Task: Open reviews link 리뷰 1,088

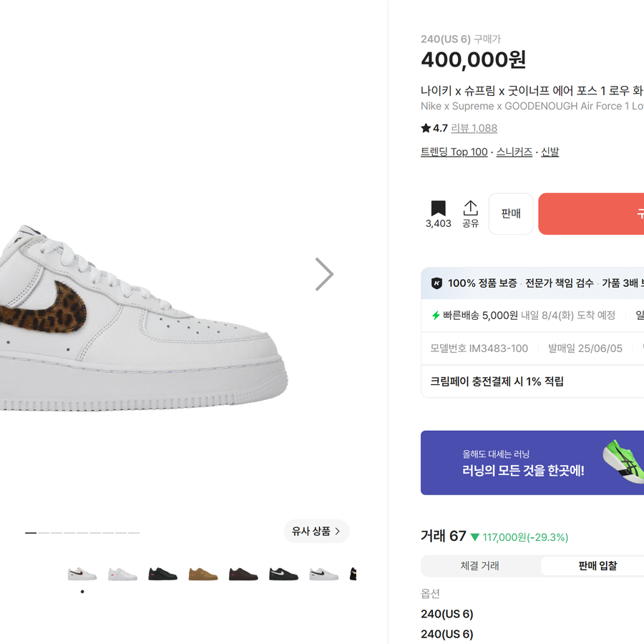Action: tap(474, 128)
